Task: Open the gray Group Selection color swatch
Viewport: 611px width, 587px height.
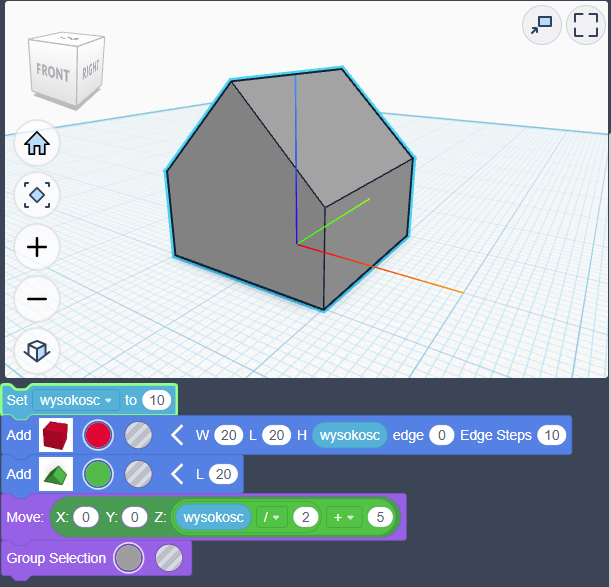Action: (x=129, y=558)
